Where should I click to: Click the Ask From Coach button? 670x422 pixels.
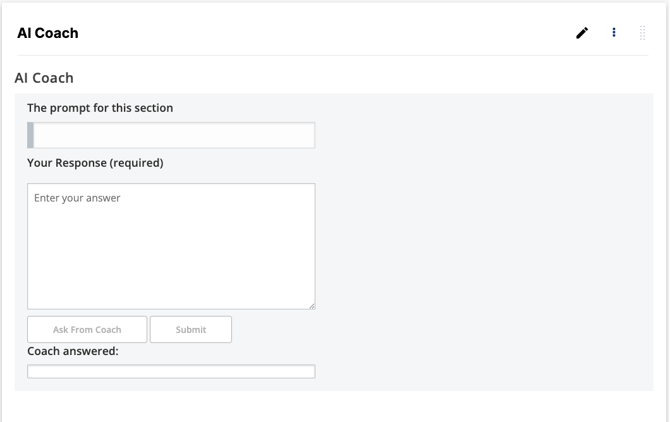point(87,329)
